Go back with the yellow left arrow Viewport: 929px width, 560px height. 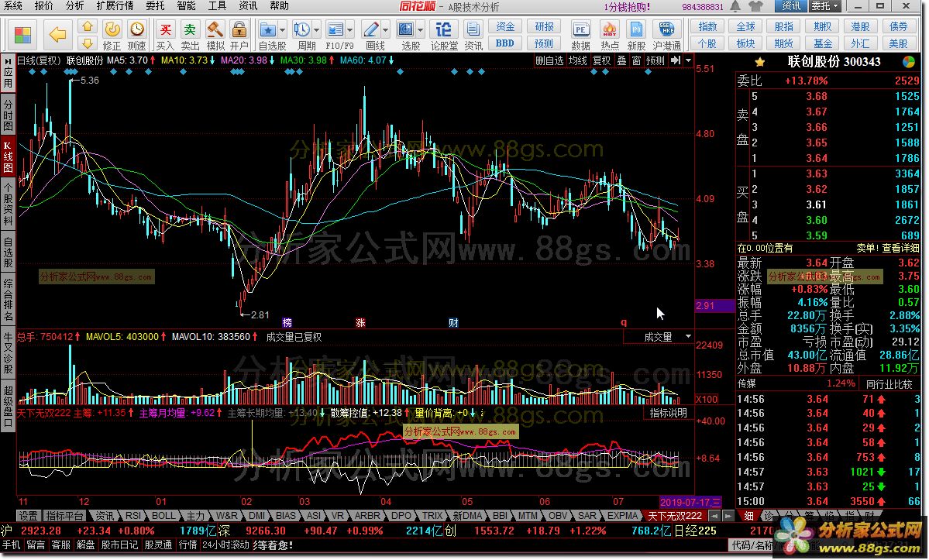(57, 34)
